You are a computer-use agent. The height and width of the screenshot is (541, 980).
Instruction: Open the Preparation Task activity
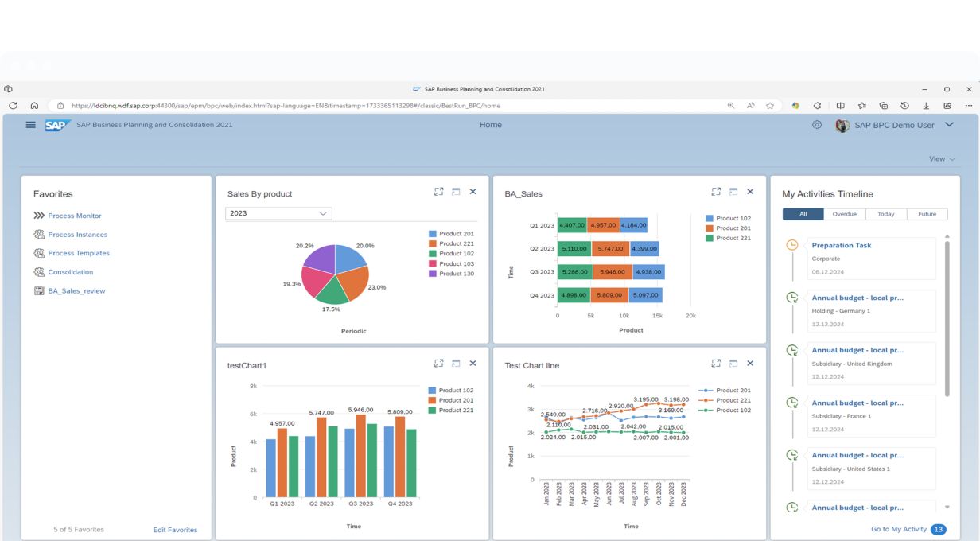click(841, 245)
